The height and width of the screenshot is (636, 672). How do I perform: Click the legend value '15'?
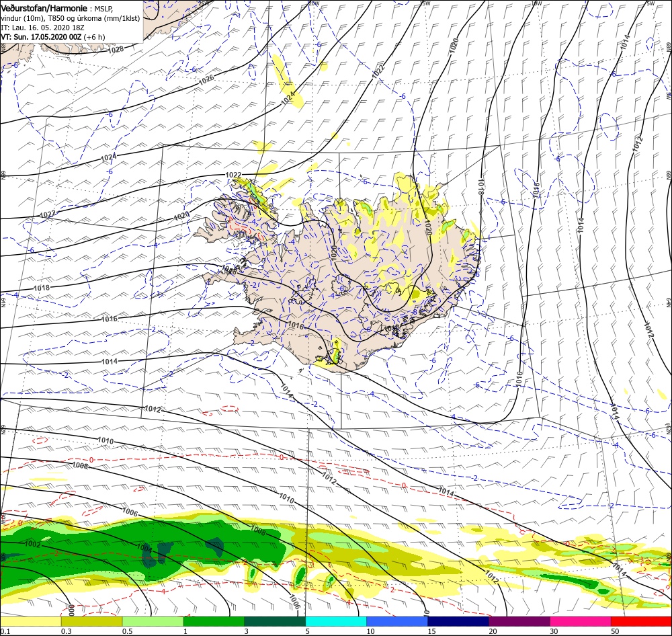tap(431, 631)
